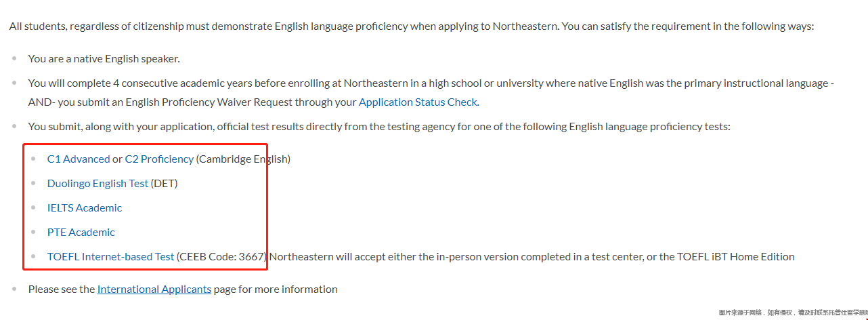
Task: Click the Chinese watermark notice text
Action: point(793,313)
